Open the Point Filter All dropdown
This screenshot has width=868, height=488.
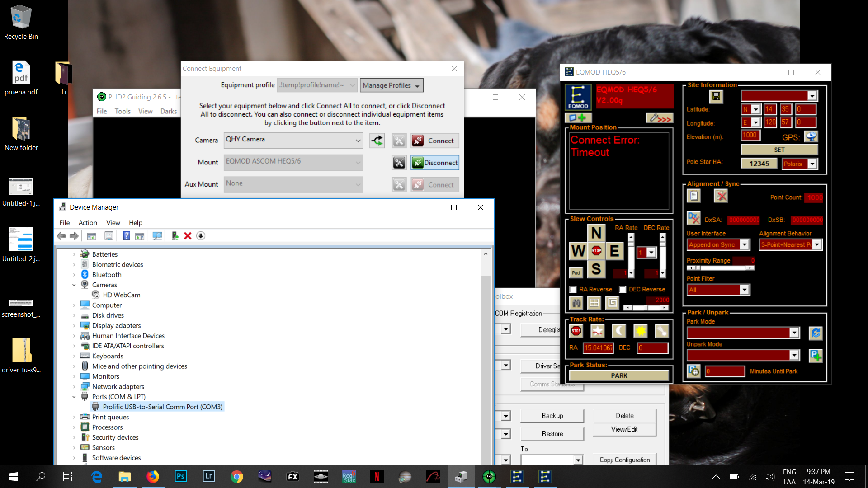(745, 290)
